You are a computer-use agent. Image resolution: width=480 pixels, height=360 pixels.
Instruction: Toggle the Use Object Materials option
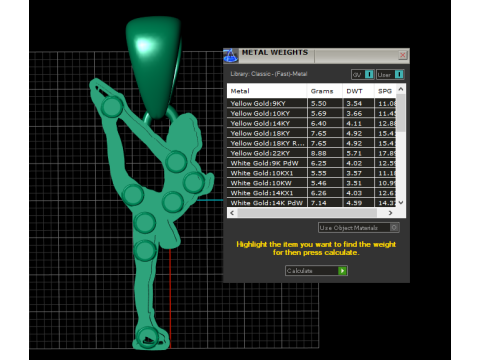(x=359, y=228)
